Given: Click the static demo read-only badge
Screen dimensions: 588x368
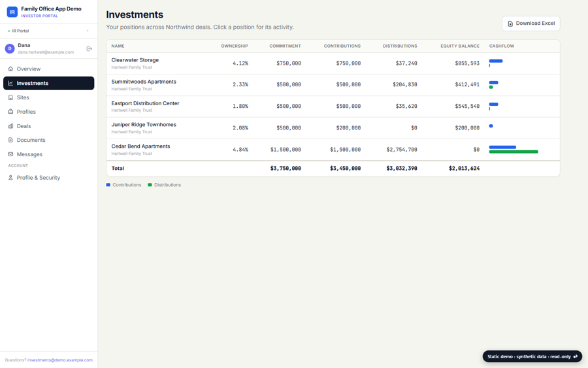Looking at the screenshot, I should pyautogui.click(x=532, y=356).
